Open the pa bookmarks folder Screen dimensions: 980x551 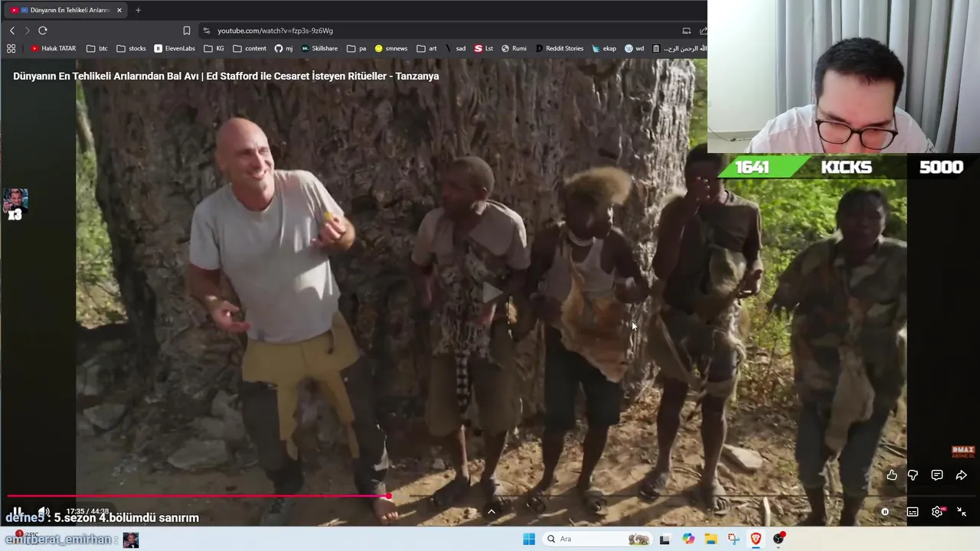[x=357, y=48]
